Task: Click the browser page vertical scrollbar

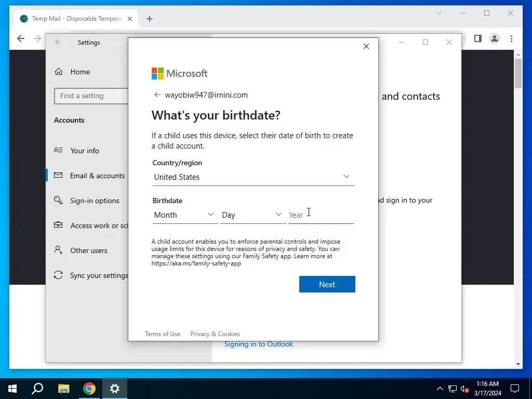Action: click(x=518, y=73)
